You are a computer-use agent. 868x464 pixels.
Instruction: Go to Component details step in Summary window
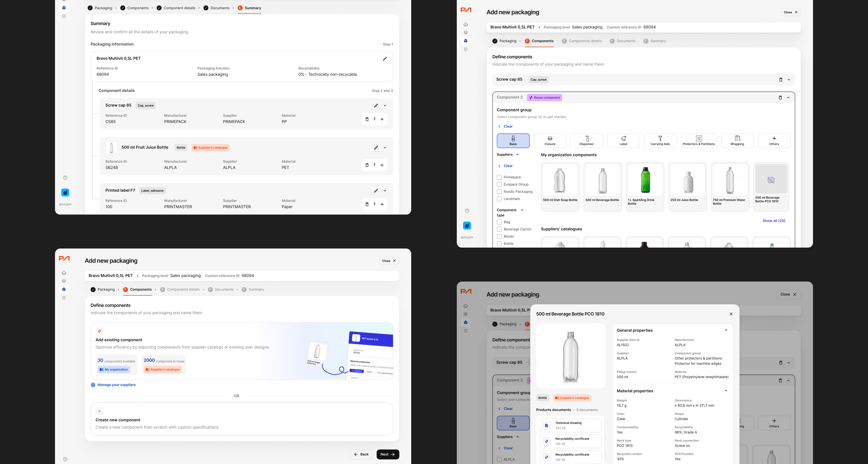(x=176, y=8)
